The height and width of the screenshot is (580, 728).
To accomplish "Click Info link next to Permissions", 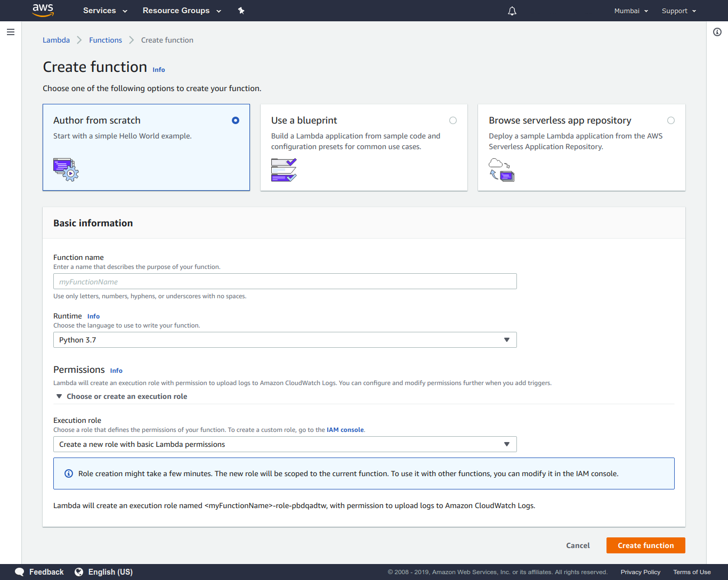I will pos(116,371).
